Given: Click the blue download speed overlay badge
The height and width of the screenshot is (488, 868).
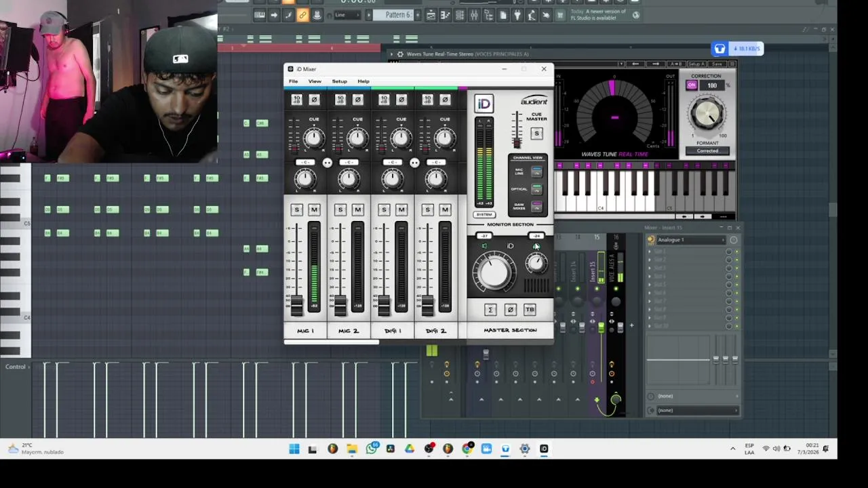Looking at the screenshot, I should point(738,49).
